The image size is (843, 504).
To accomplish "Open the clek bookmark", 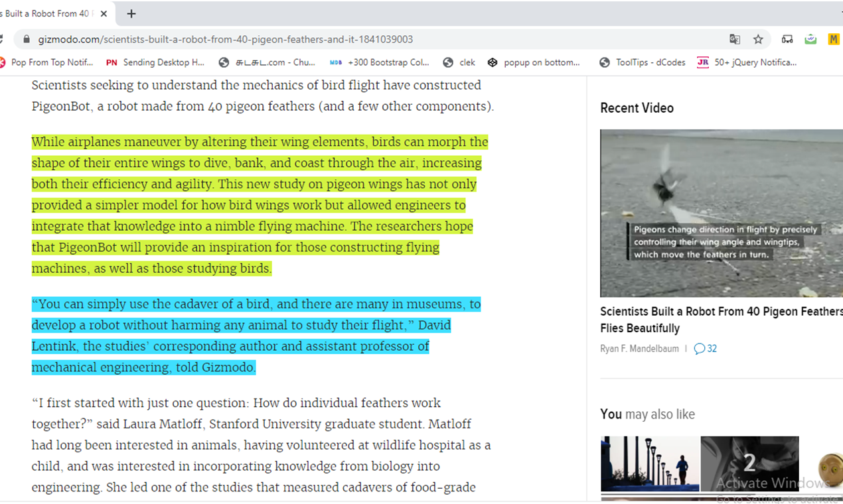I will (x=459, y=62).
